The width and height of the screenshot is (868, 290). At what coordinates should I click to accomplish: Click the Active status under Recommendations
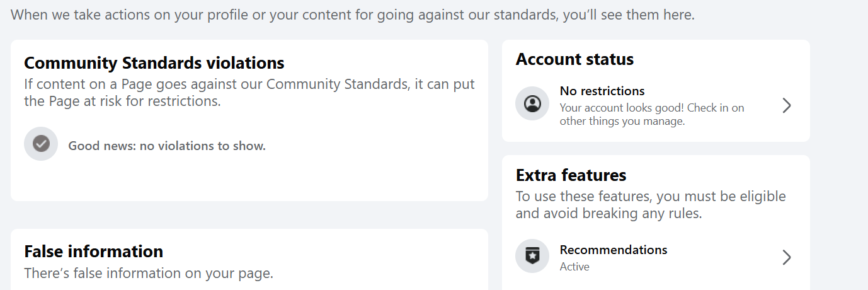coord(574,267)
